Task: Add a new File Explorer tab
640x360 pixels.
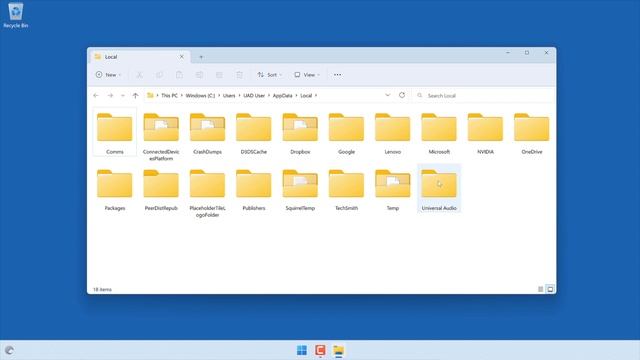Action: coord(201,57)
